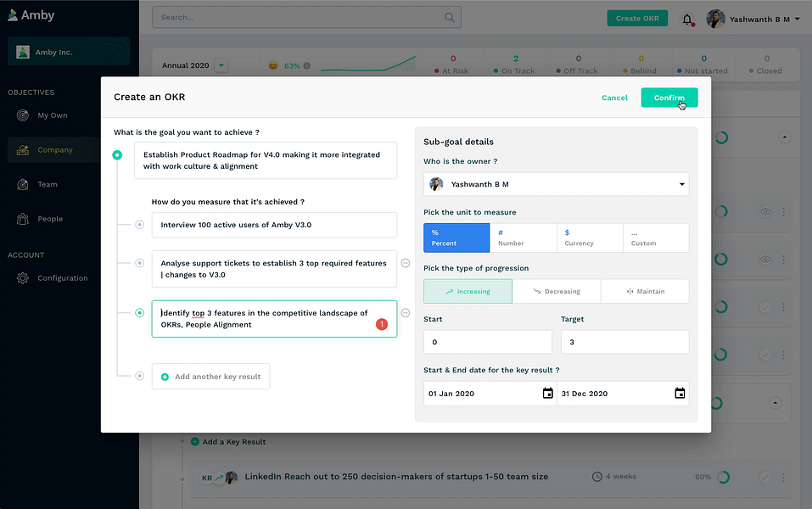Click the 31 Dec 2020 end date field
Screen dimensions: 812x509
(623, 394)
